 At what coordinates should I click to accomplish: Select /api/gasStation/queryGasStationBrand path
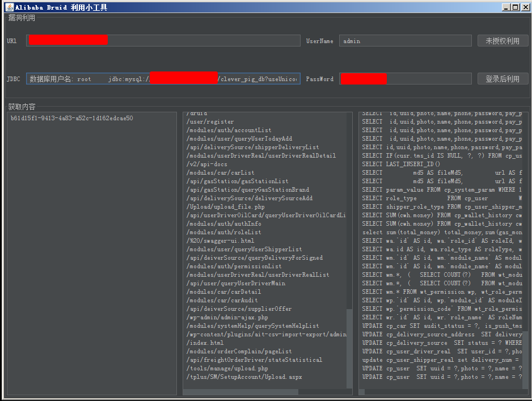[248, 189]
